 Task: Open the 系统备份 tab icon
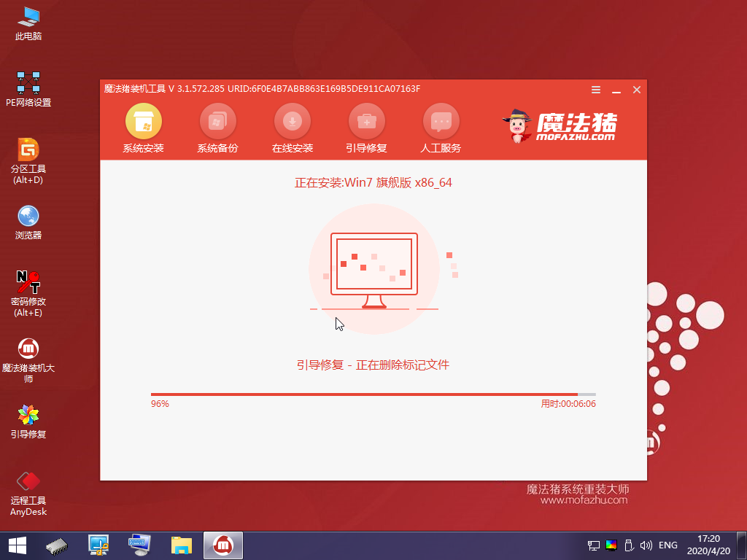pyautogui.click(x=217, y=122)
